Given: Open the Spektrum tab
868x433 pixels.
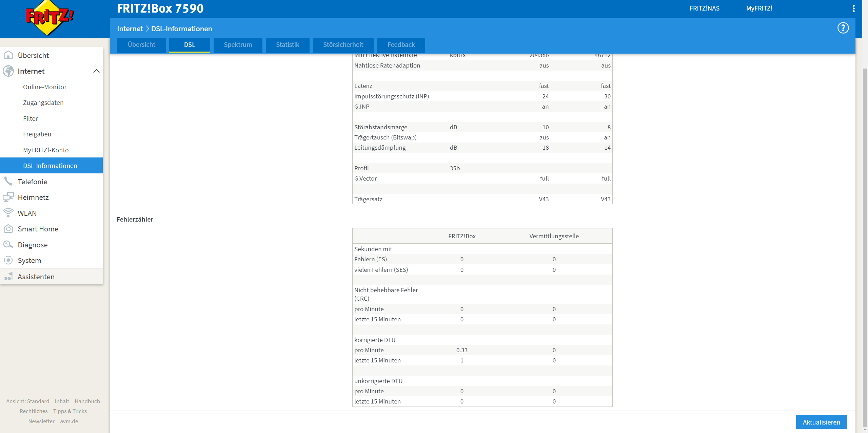Looking at the screenshot, I should [238, 45].
